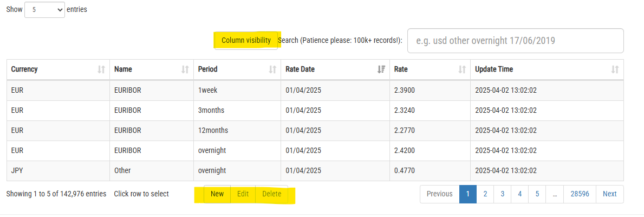Open the Column visibility menu

(x=246, y=41)
